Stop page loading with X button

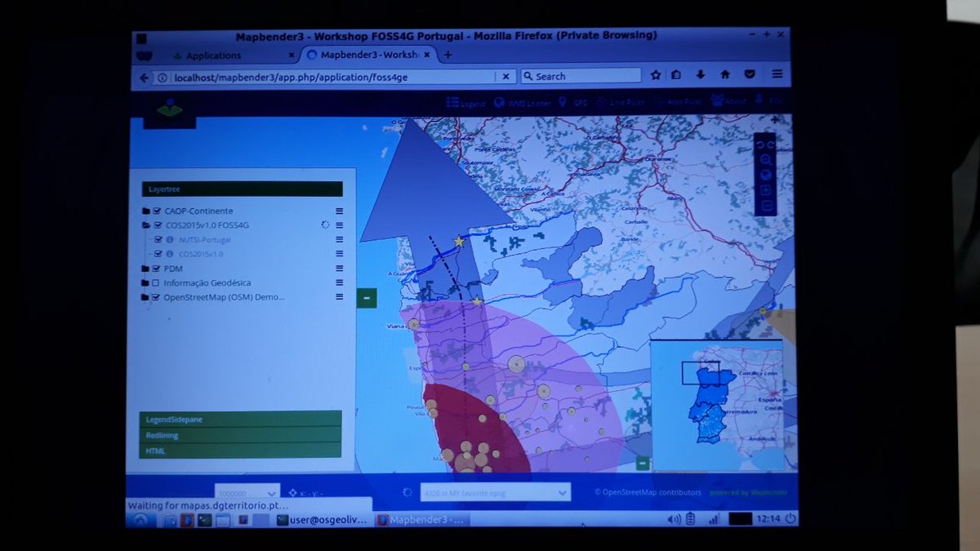(x=506, y=76)
